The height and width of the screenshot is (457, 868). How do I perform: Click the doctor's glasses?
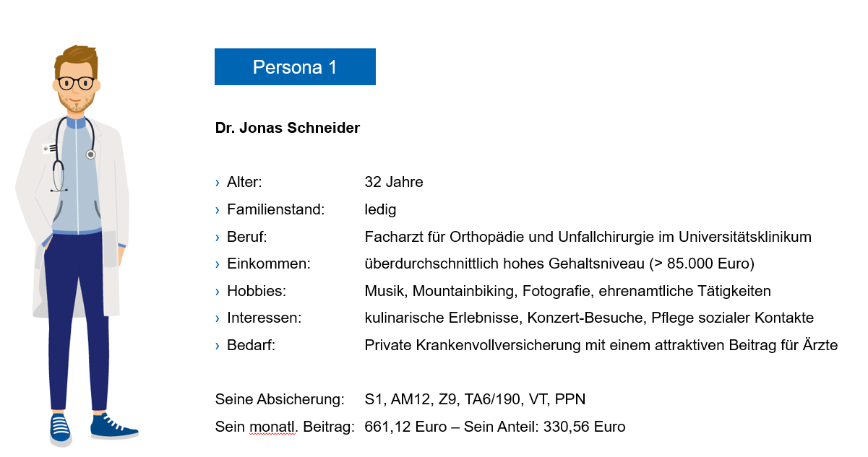coord(76,82)
